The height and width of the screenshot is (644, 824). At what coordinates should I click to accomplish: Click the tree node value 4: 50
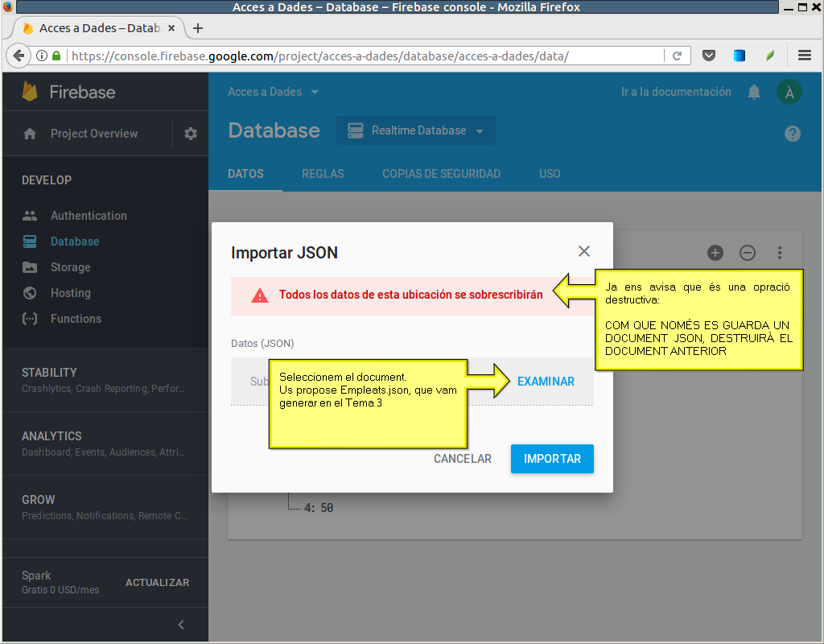(x=319, y=508)
